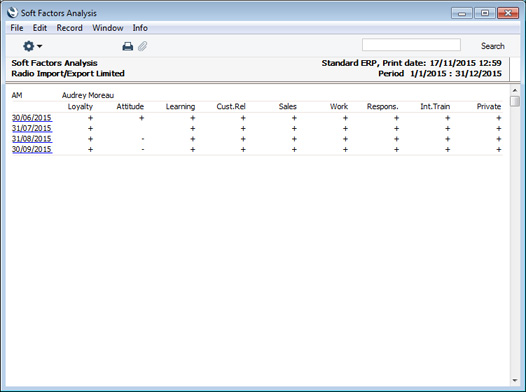This screenshot has width=526, height=392.
Task: Maximize the Soft Factors Analysis window
Action: [x=485, y=13]
